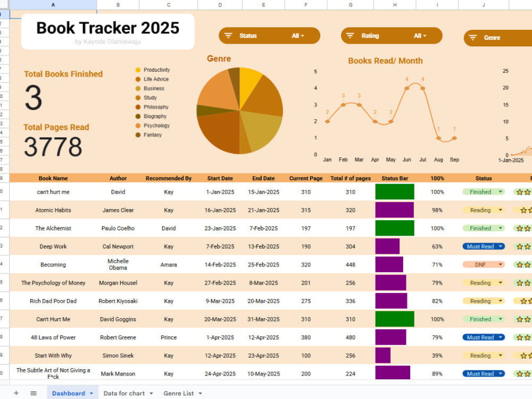
Task: Select the Paulo Coelho author cell
Action: (118, 228)
